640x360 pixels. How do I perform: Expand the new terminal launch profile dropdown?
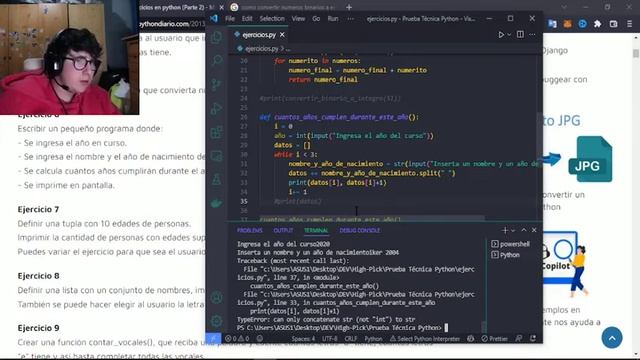tap(513, 230)
